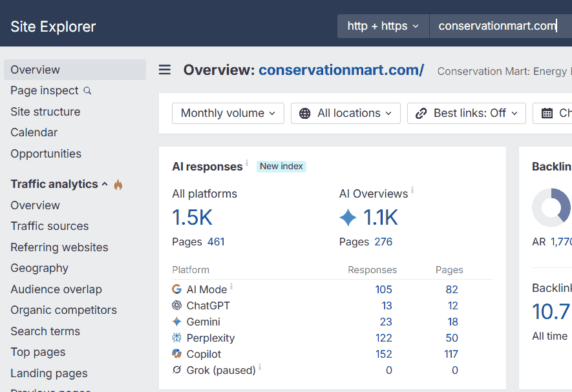Click the magnifier icon next to Page inspect
572x392 pixels.
[x=87, y=90]
